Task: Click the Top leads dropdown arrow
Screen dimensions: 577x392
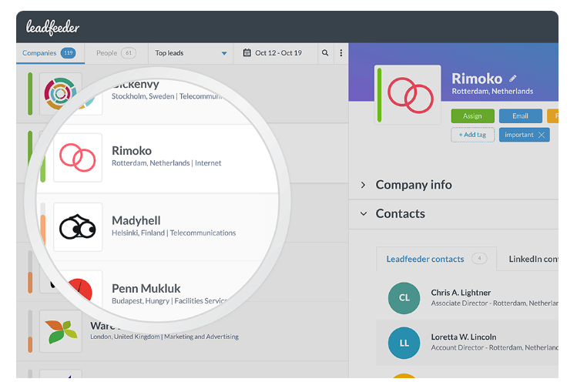Action: click(224, 53)
